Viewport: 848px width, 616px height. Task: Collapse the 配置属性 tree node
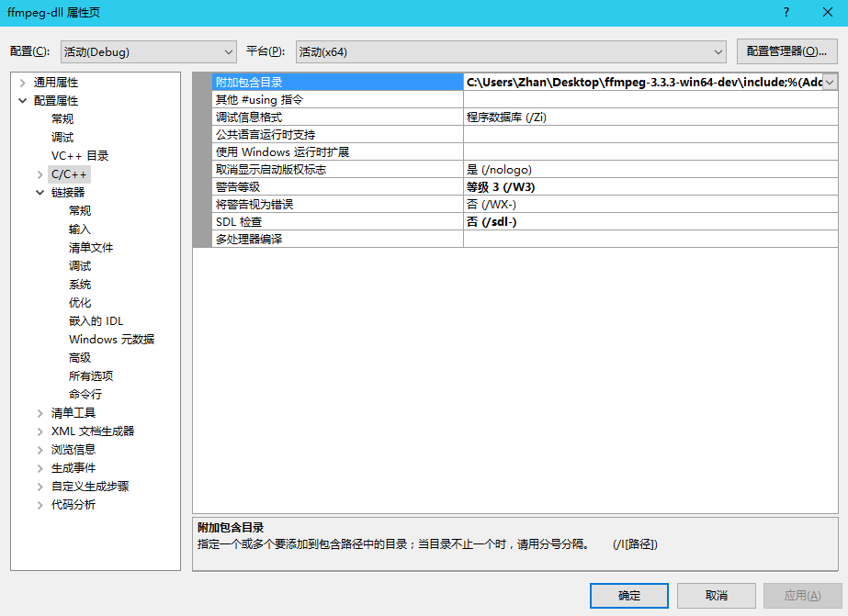[x=23, y=100]
